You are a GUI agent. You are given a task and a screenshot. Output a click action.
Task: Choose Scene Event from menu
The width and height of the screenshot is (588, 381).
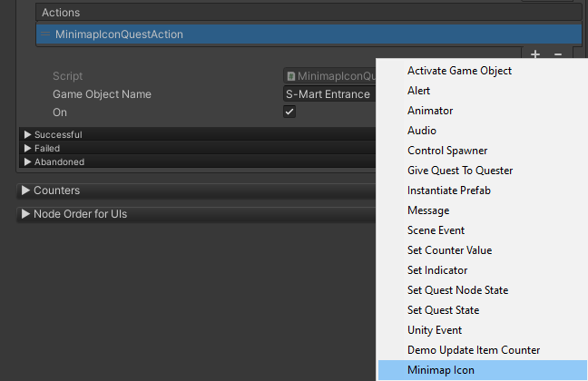coord(482,230)
